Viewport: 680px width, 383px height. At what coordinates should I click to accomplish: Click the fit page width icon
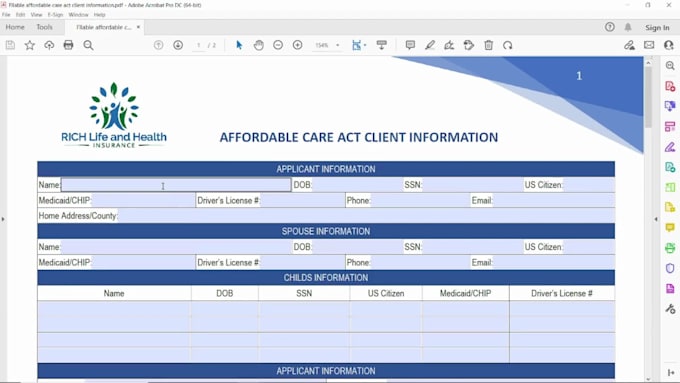tap(356, 45)
